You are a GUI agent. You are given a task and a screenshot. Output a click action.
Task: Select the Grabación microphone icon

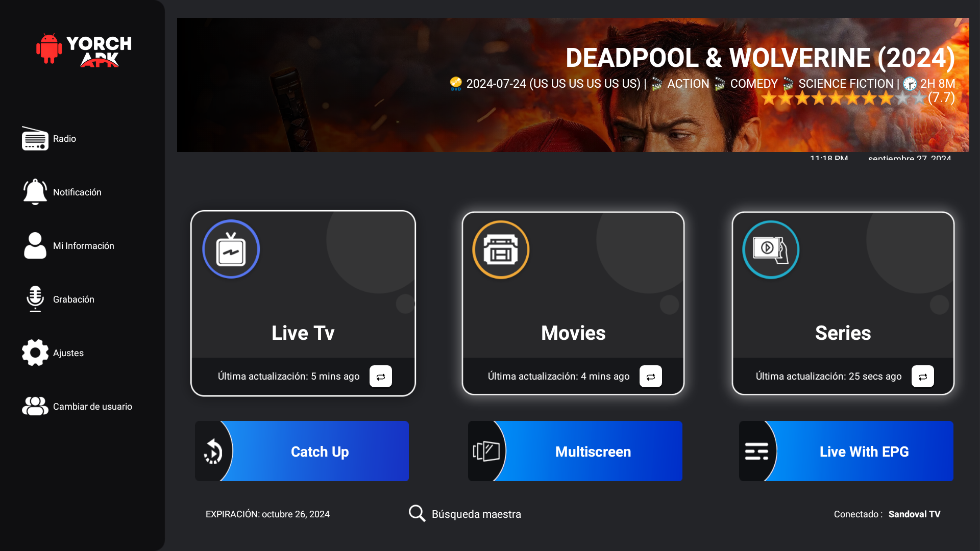coord(35,299)
